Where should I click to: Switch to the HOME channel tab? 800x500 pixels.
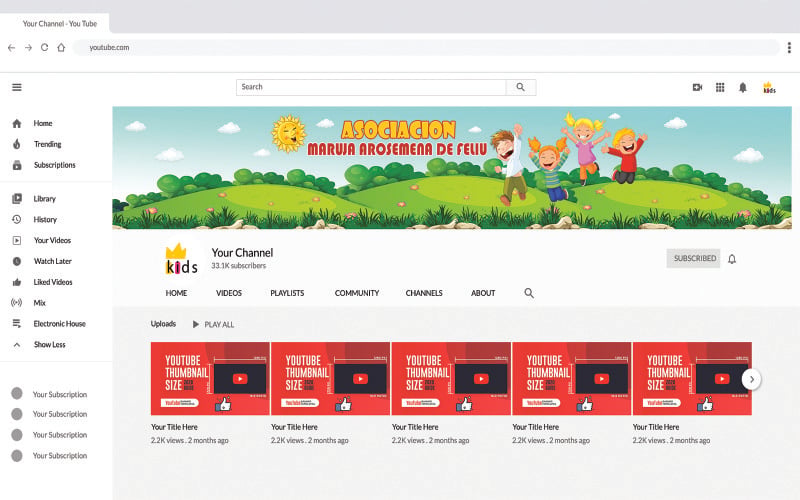(176, 293)
